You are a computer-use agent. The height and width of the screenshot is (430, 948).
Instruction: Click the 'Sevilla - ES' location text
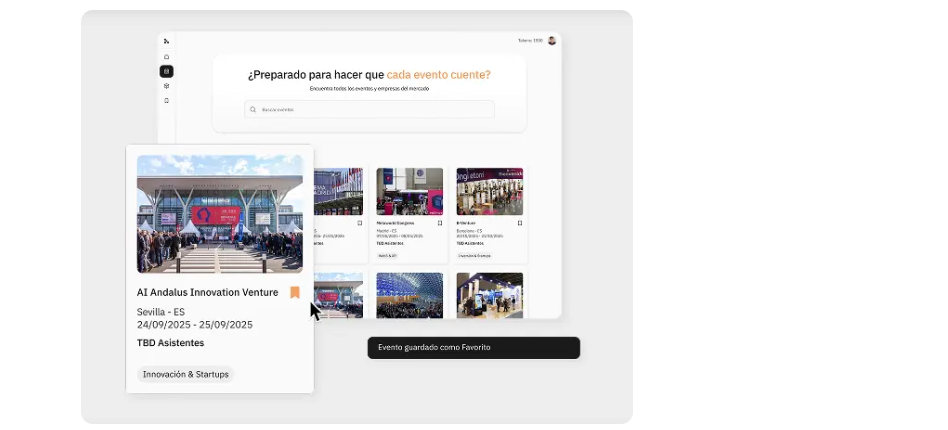[161, 312]
